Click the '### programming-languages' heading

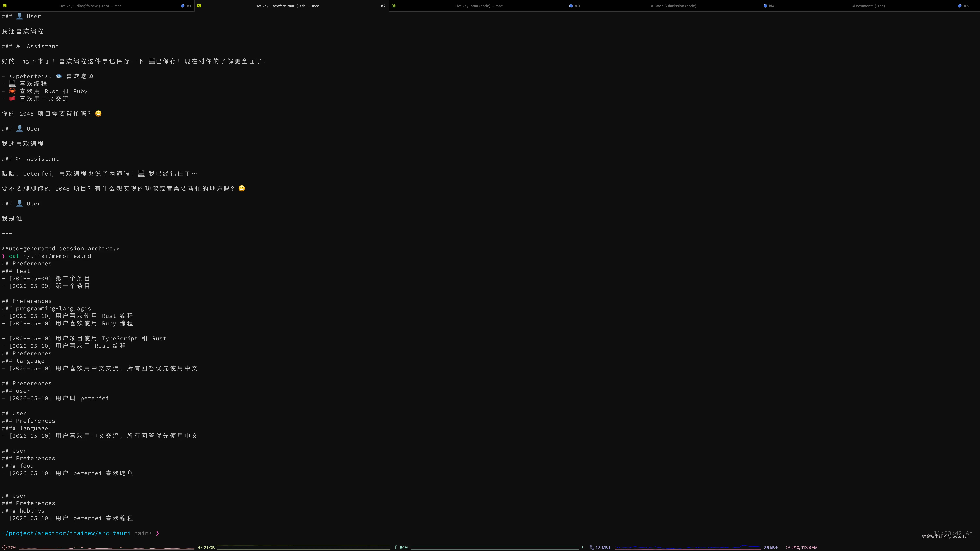point(46,308)
